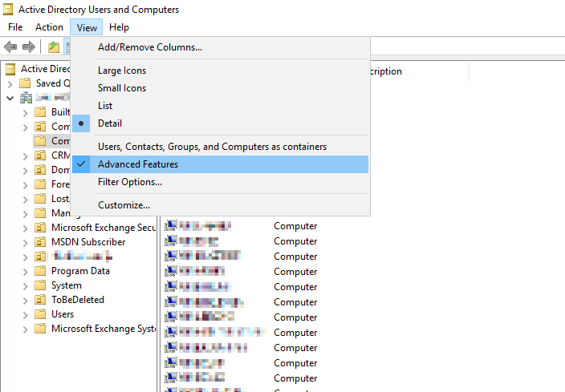This screenshot has height=392, width=565.
Task: Open the File menu
Action: 15,27
